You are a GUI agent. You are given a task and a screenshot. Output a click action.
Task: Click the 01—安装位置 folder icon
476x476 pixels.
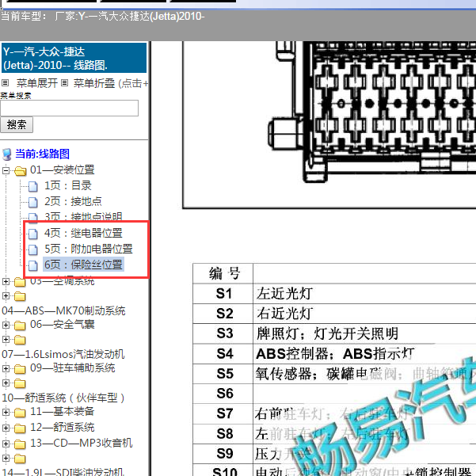(20, 171)
